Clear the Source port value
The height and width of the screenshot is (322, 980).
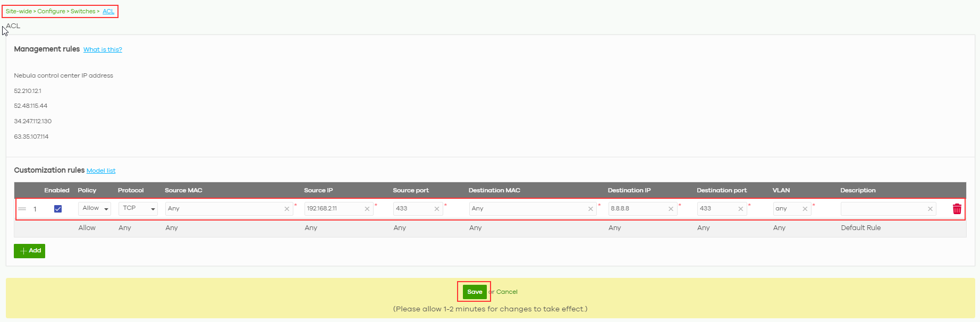(x=437, y=209)
